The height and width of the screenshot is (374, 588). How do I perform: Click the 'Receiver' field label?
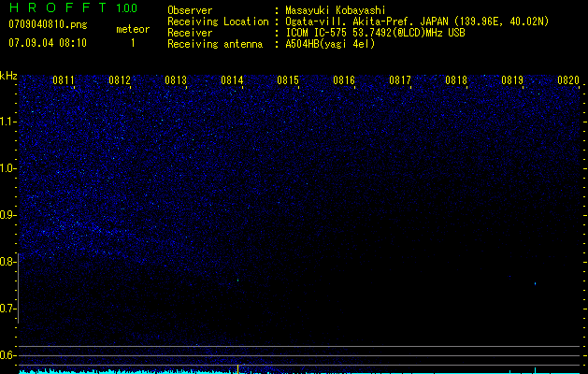pyautogui.click(x=190, y=33)
